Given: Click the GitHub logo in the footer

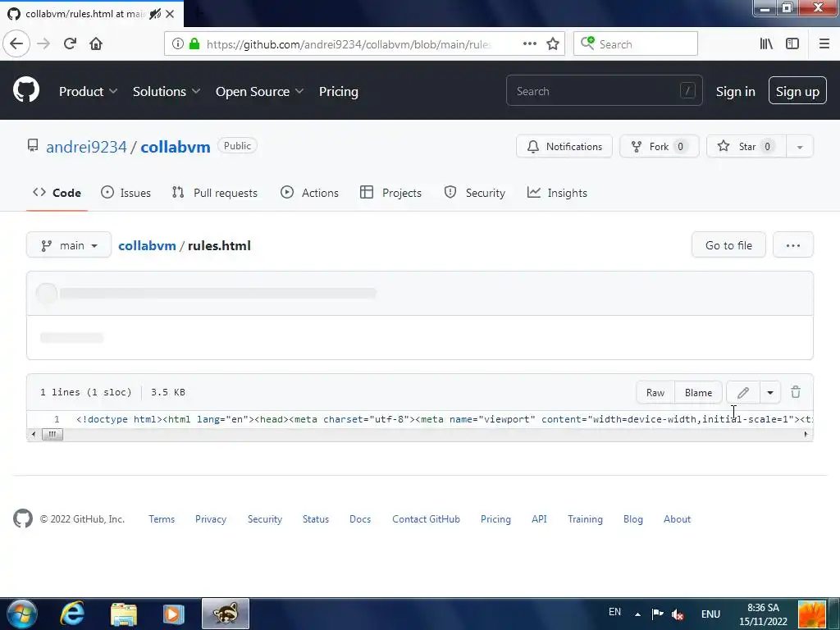Looking at the screenshot, I should point(23,518).
